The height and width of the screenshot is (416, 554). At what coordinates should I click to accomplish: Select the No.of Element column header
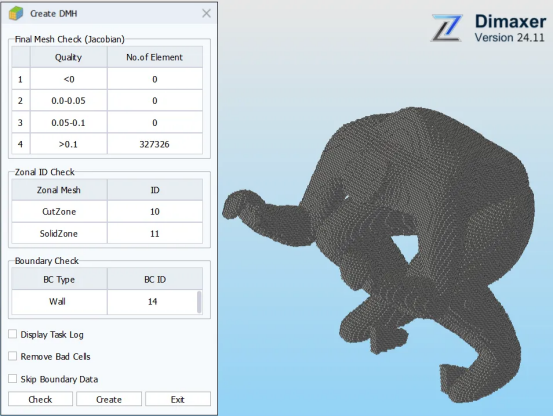[155, 57]
